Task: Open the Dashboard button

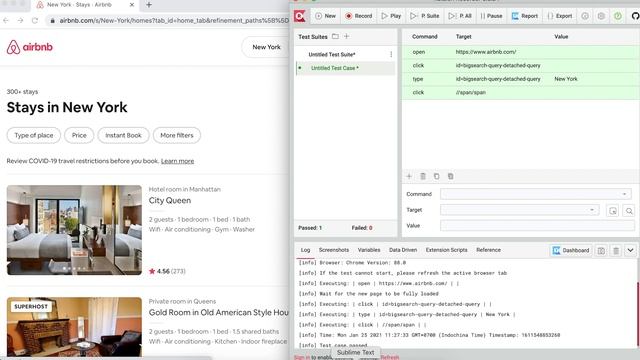Action: [x=571, y=250]
